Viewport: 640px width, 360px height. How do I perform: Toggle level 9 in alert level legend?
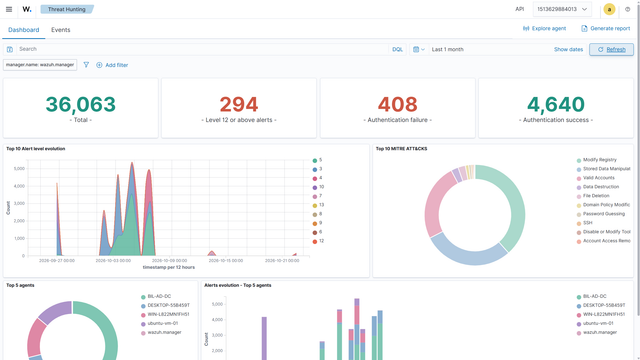[318, 223]
